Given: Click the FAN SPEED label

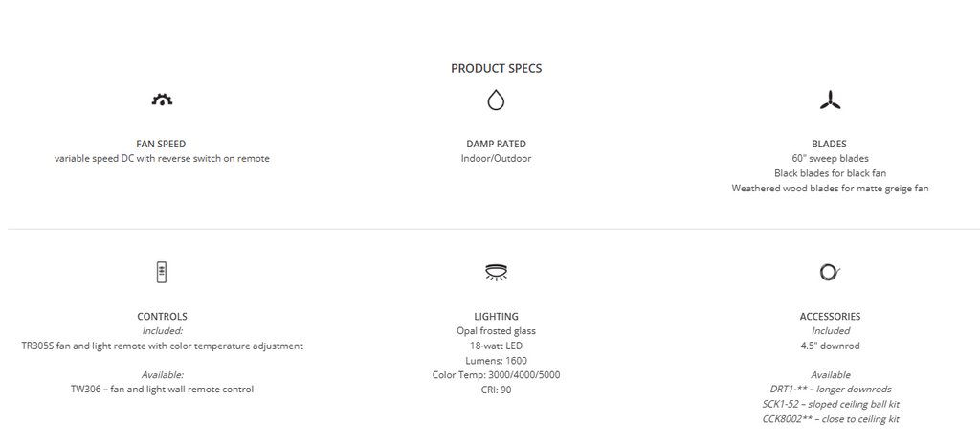Looking at the screenshot, I should (161, 144).
